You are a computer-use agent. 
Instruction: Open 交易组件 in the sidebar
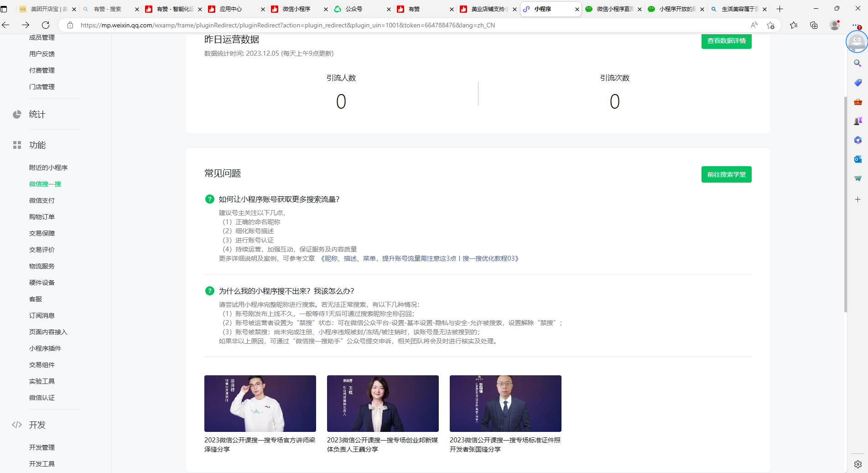[x=42, y=365]
